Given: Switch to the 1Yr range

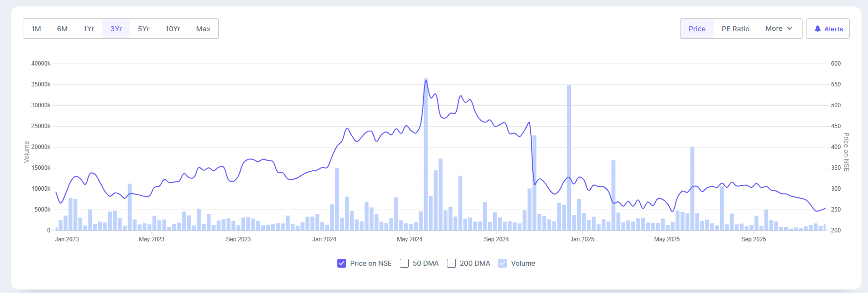Looking at the screenshot, I should pos(89,29).
